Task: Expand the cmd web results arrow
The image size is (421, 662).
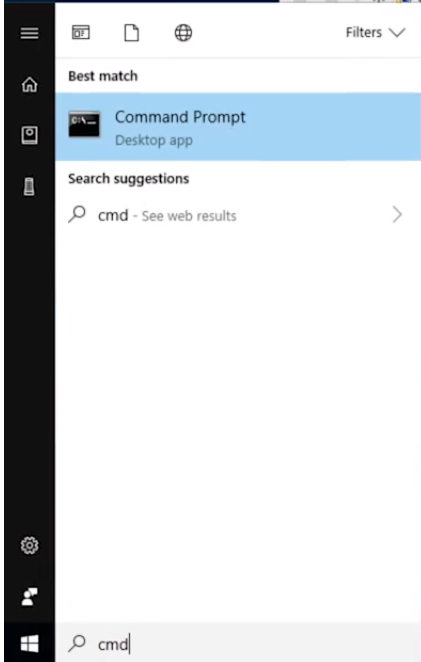Action: (397, 215)
